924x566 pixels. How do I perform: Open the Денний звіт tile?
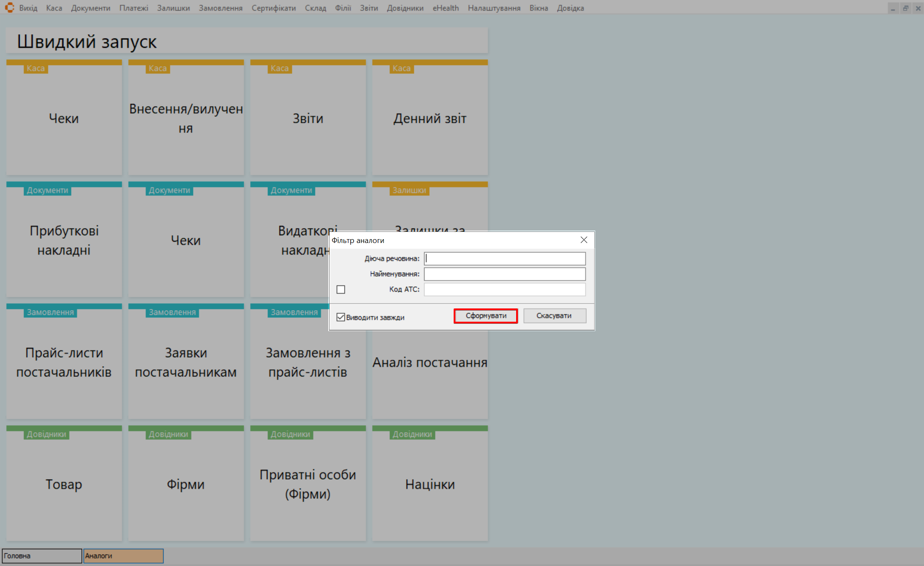coord(430,119)
